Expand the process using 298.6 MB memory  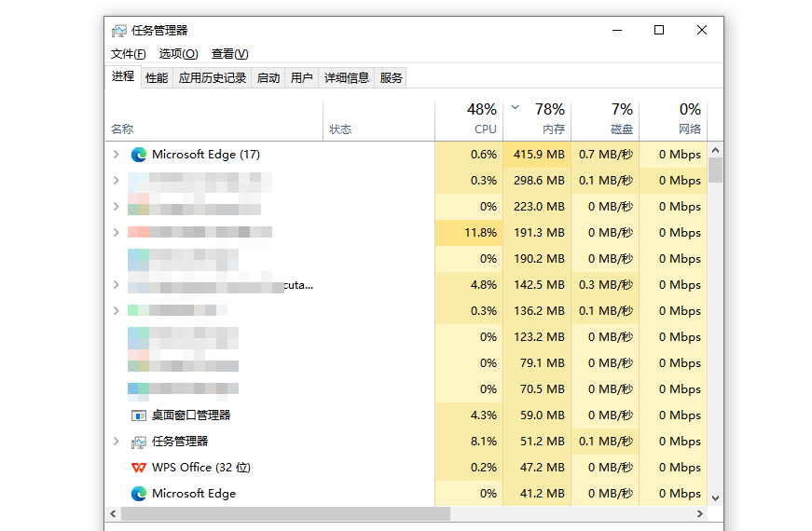coord(116,180)
